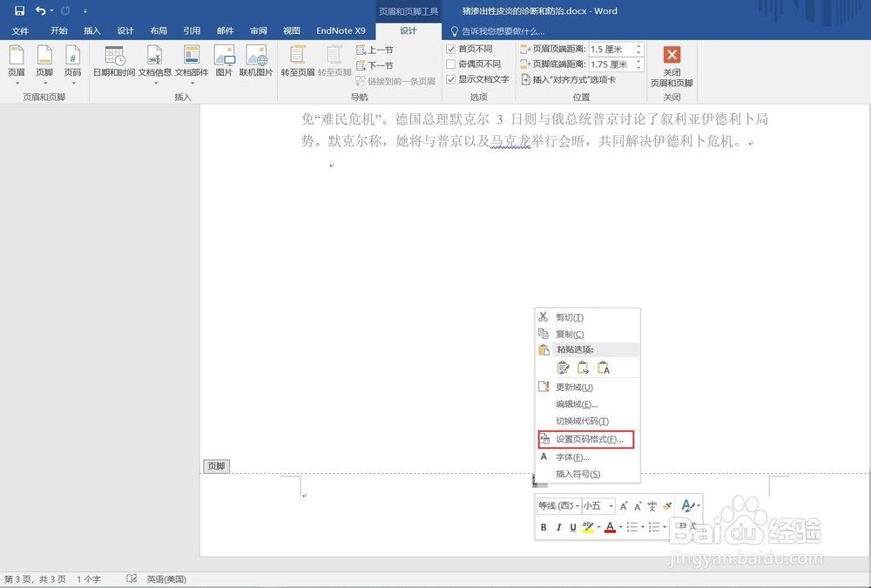Toggle italic in mini toolbar
This screenshot has height=588, width=871.
click(558, 527)
